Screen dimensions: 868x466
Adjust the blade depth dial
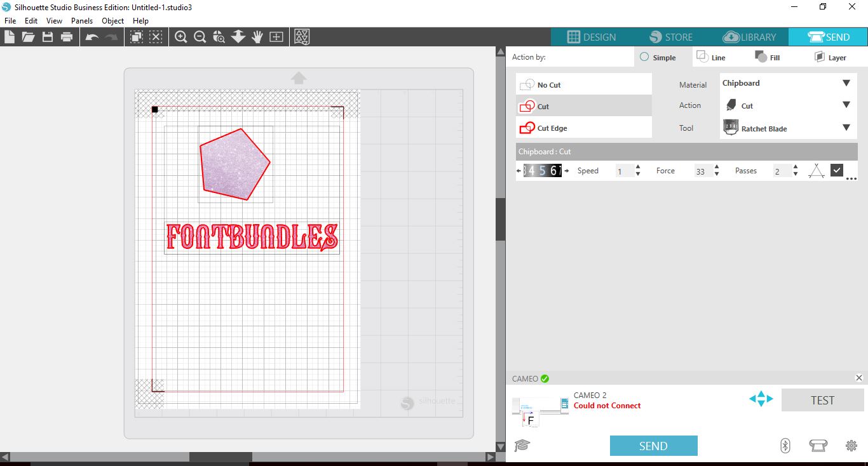[542, 171]
